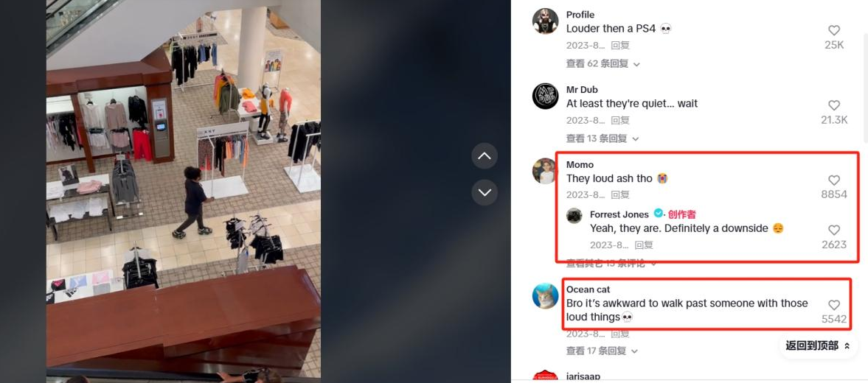The height and width of the screenshot is (383, 868).
Task: Expand 17 replies under Ocean cat's comment
Action: tap(603, 351)
